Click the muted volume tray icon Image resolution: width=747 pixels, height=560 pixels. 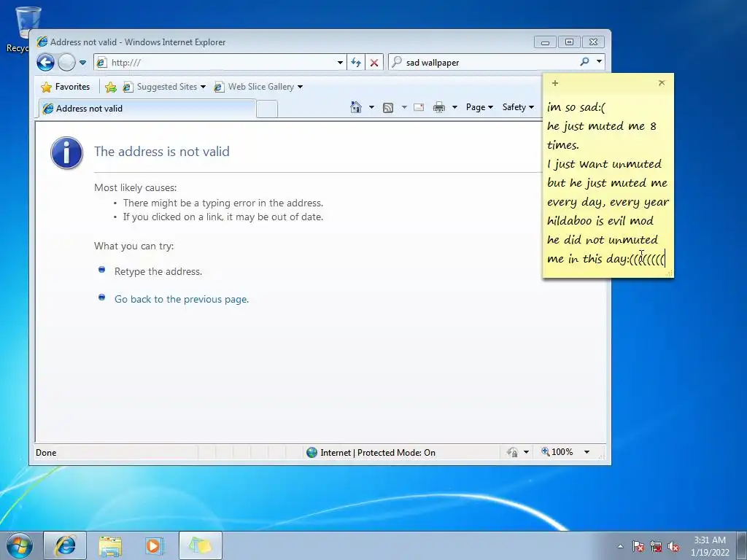(x=673, y=546)
